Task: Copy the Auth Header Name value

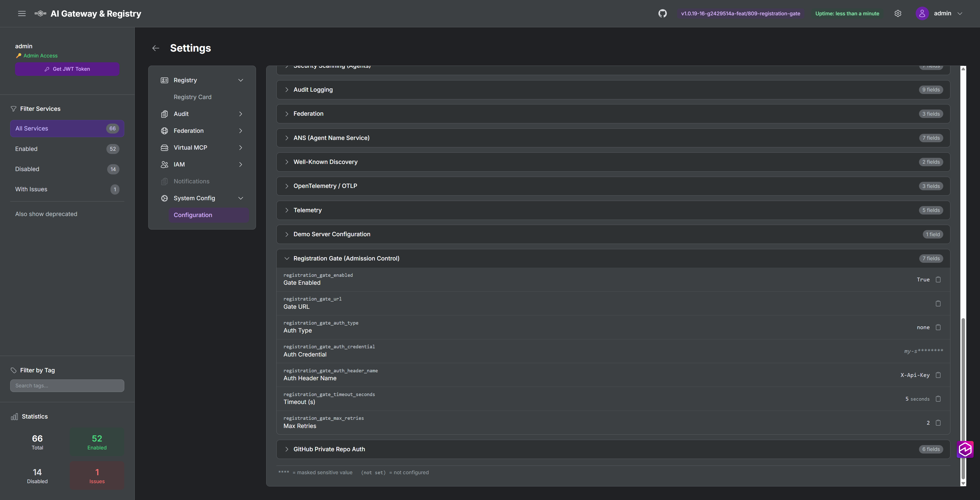Action: click(x=938, y=375)
